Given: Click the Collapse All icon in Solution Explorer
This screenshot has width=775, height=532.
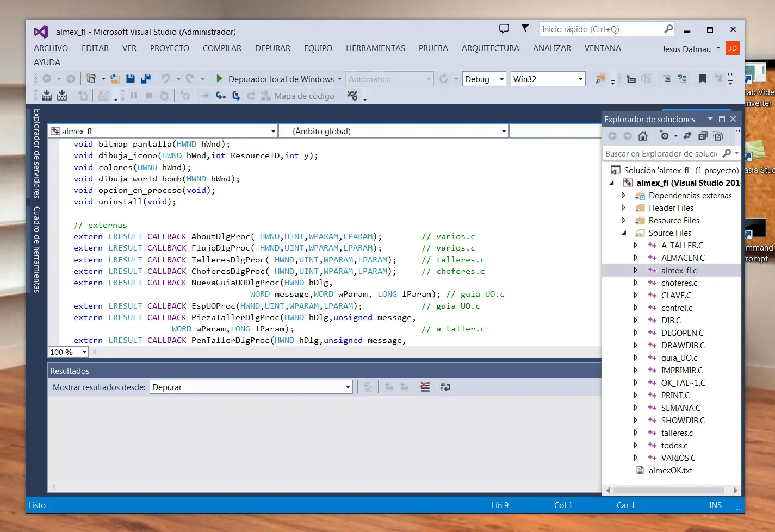Looking at the screenshot, I should (x=703, y=135).
